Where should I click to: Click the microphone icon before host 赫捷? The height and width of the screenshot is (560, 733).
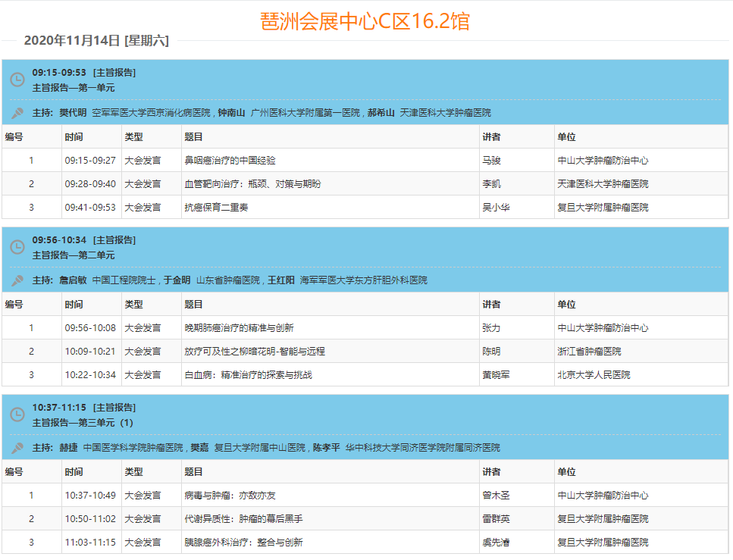click(17, 448)
